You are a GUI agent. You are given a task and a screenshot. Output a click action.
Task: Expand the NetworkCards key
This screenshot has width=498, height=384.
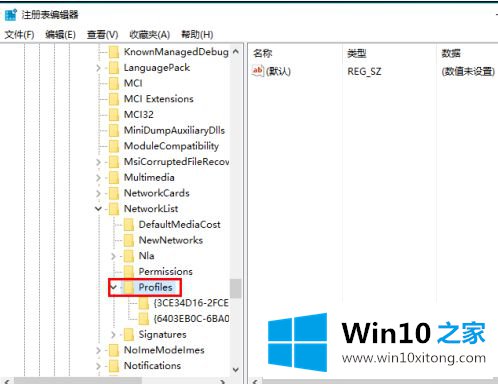click(x=98, y=193)
